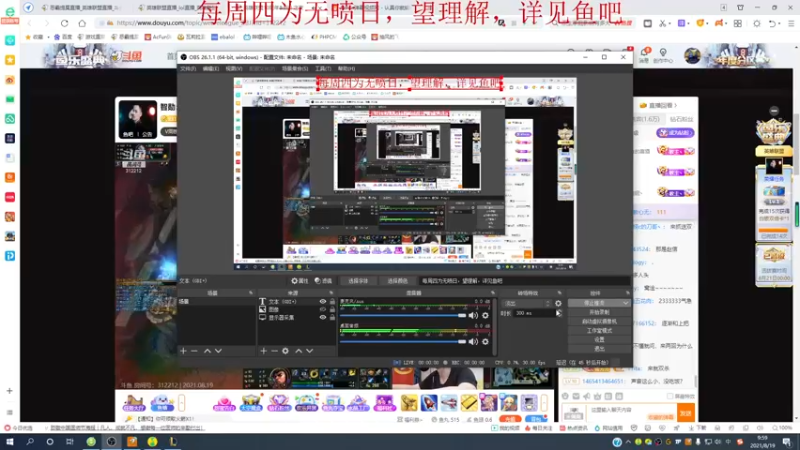Toggle lock on 文本 (GDI+) source
The width and height of the screenshot is (800, 450).
click(x=332, y=302)
